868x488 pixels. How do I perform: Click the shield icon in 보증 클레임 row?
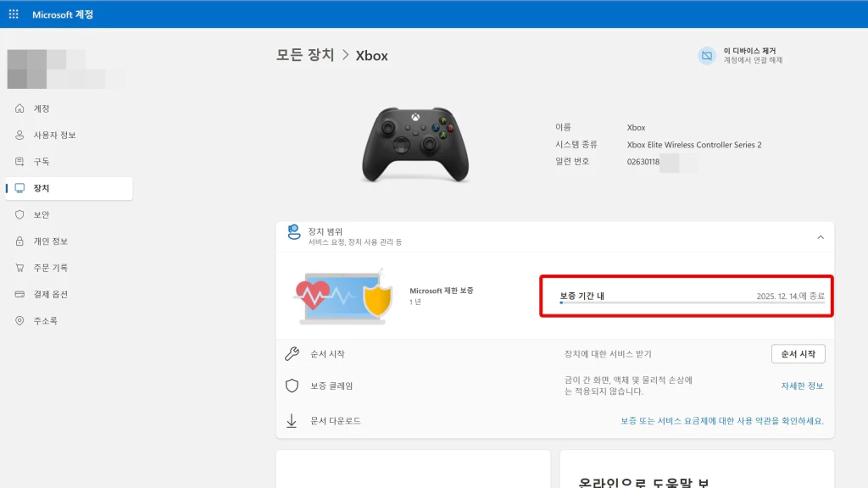(x=292, y=385)
